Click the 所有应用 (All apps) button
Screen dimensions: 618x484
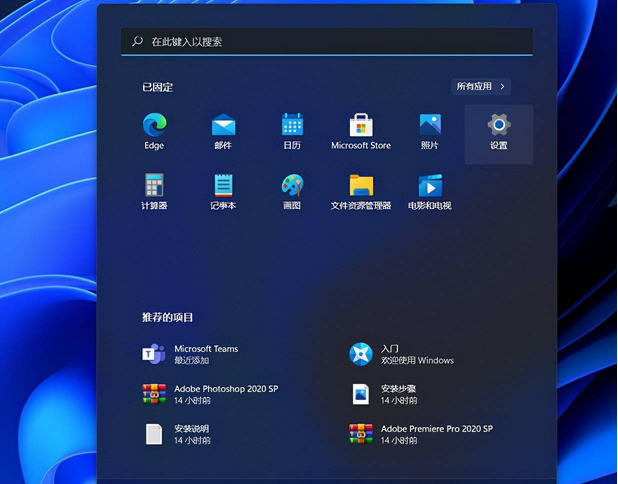click(481, 86)
